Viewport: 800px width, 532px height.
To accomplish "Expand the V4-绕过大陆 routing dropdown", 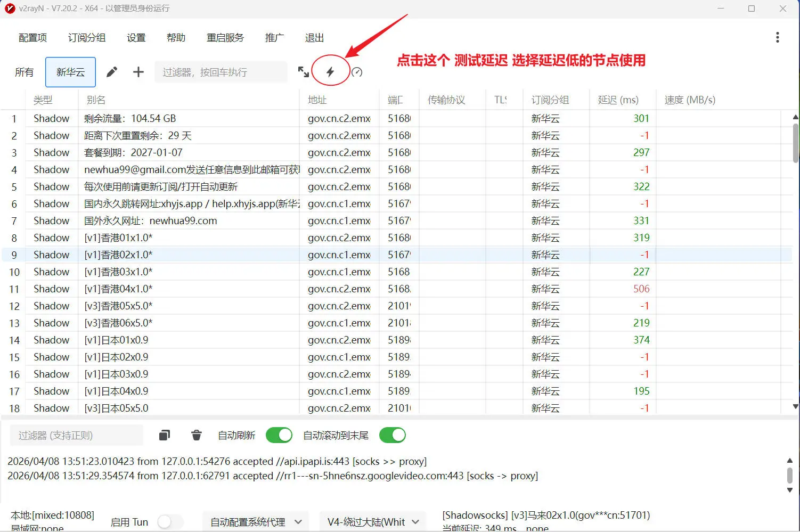I will [372, 521].
